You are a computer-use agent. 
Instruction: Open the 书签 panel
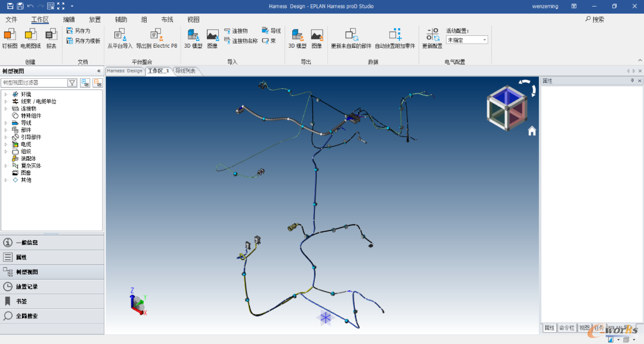52,301
